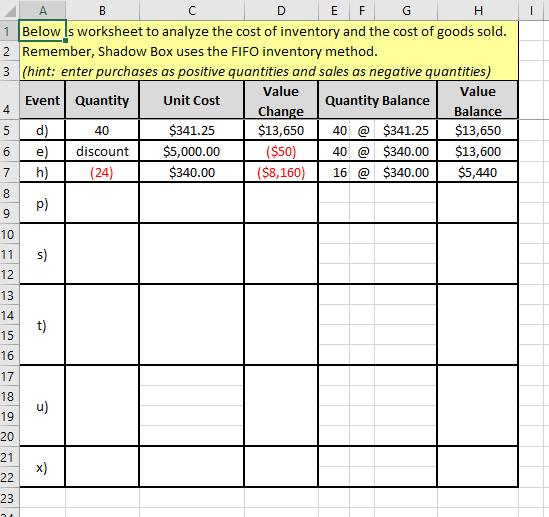549x517 pixels.
Task: Click the red '($50)' cell
Action: tap(281, 151)
